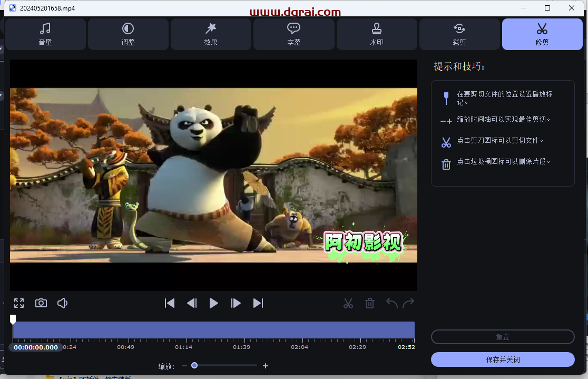Viewport: 588px width, 379px height.
Task: Mute audio with the speaker icon
Action: point(63,303)
